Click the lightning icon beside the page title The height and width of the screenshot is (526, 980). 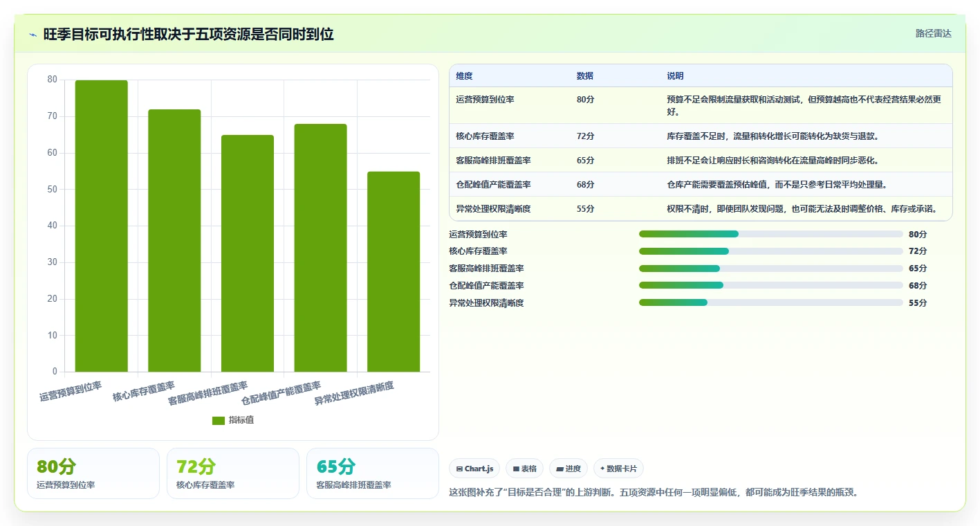coord(33,35)
